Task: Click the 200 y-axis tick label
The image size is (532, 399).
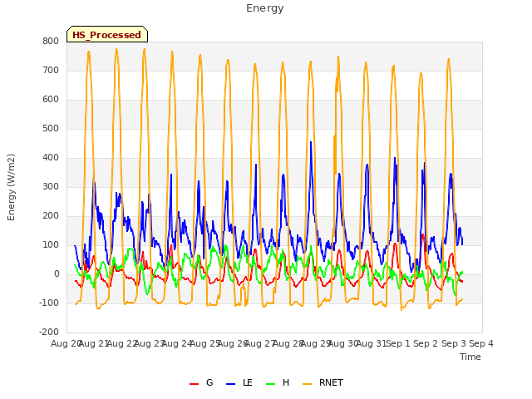Action: pos(51,216)
